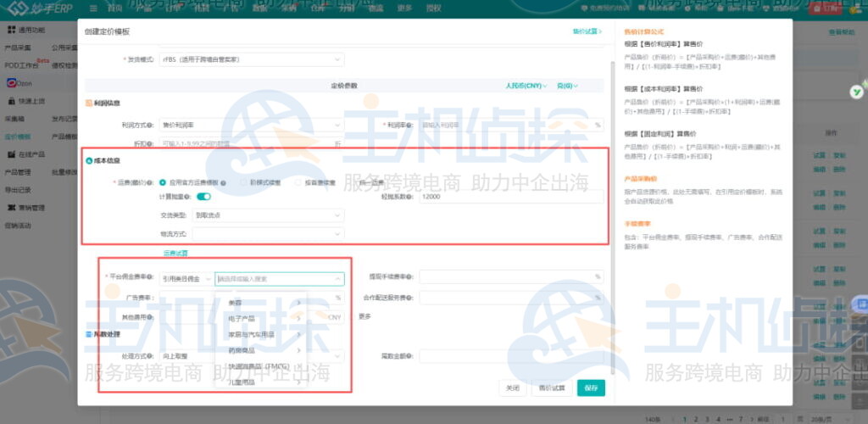Image resolution: width=868 pixels, height=424 pixels.
Task: Click help icon beside 轻抛系数 label
Action: (409, 197)
